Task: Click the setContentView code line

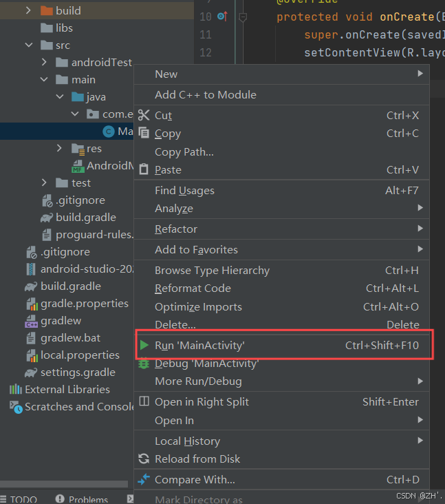Action: tap(374, 52)
